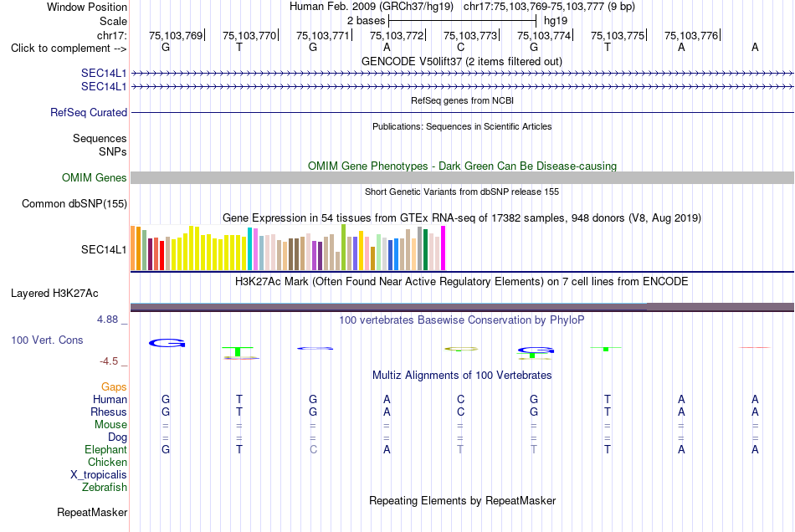Click the Scale track label
Screen dimensions: 795x532
(113, 21)
